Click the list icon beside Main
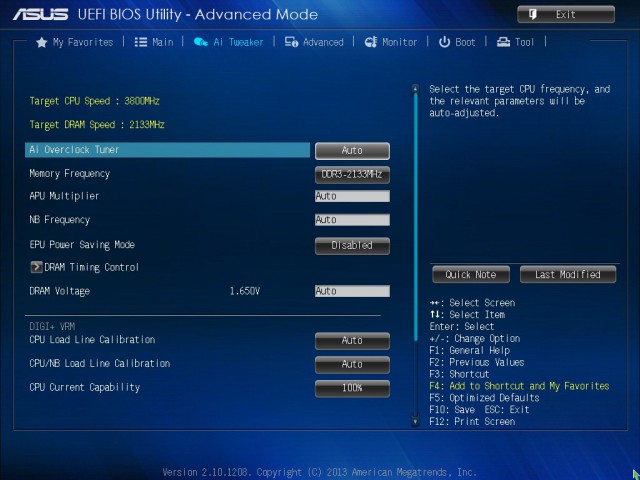The height and width of the screenshot is (480, 640). pyautogui.click(x=141, y=42)
